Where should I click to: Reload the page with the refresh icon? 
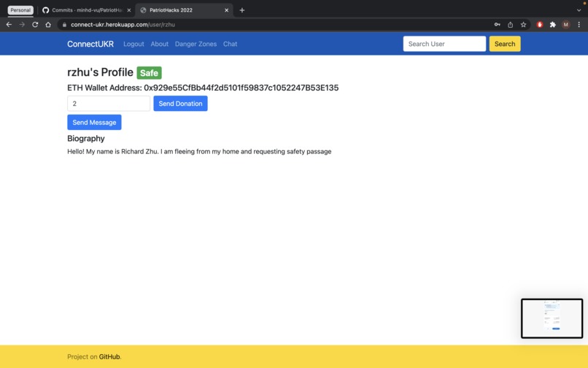pyautogui.click(x=35, y=24)
